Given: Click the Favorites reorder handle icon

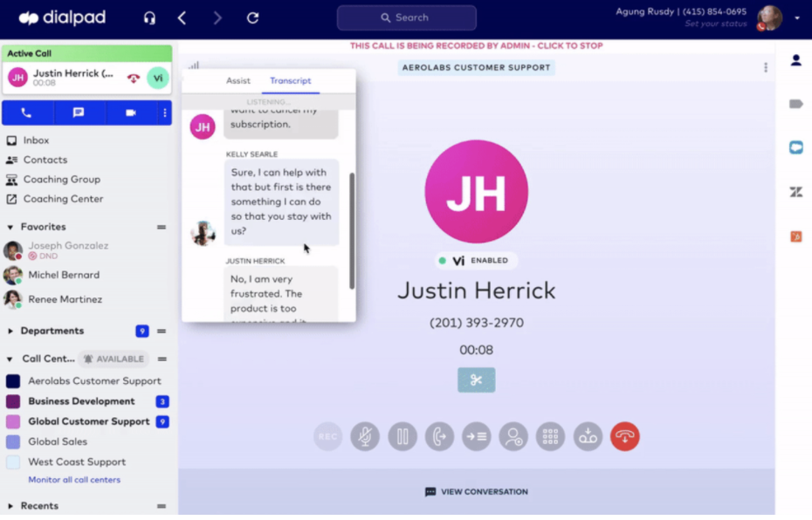Looking at the screenshot, I should click(162, 227).
